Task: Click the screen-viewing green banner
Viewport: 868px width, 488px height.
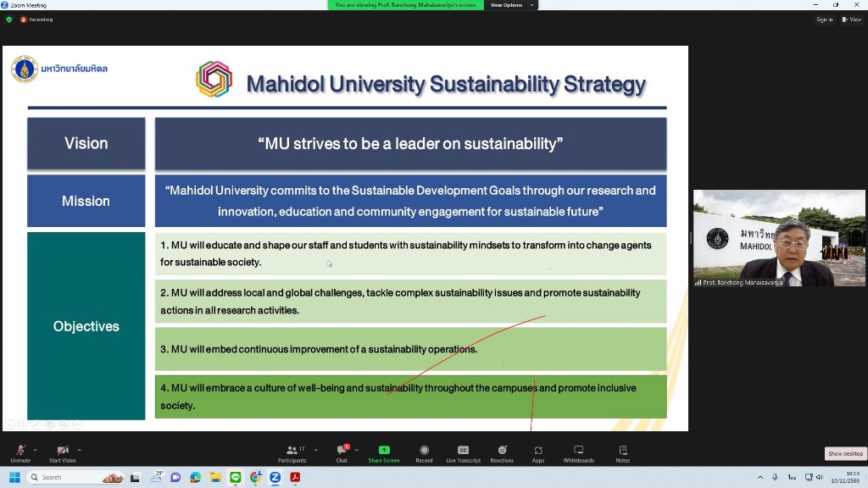Action: (405, 5)
